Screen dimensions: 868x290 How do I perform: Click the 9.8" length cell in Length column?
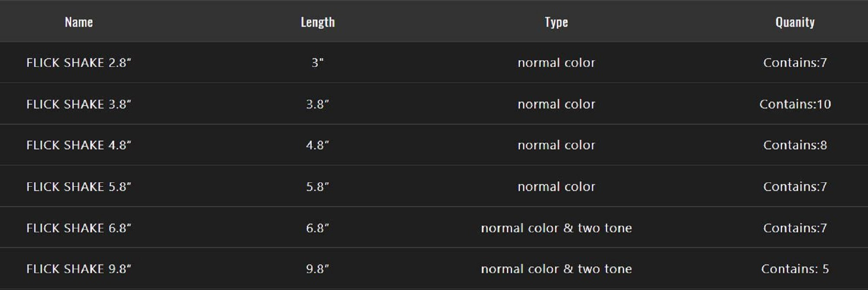(x=318, y=269)
